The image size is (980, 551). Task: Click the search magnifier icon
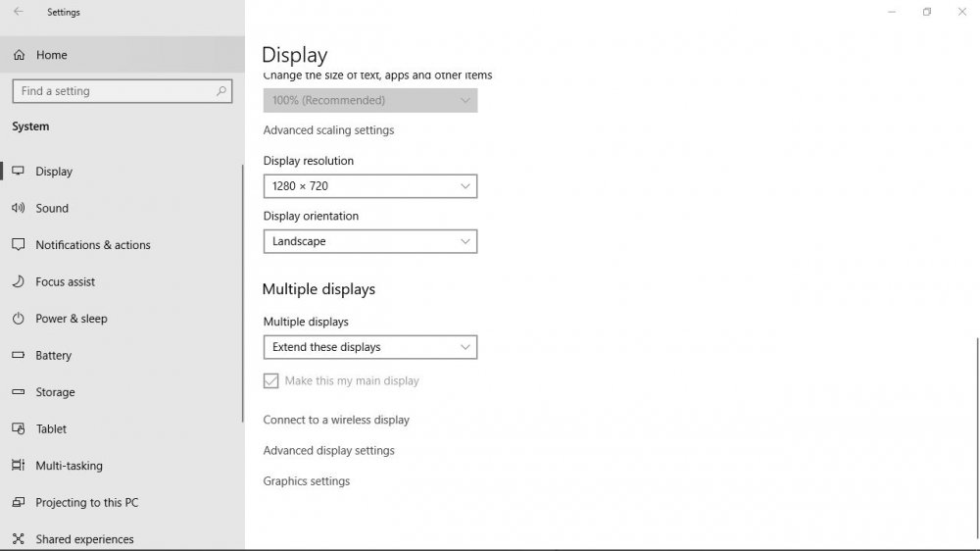tap(221, 91)
